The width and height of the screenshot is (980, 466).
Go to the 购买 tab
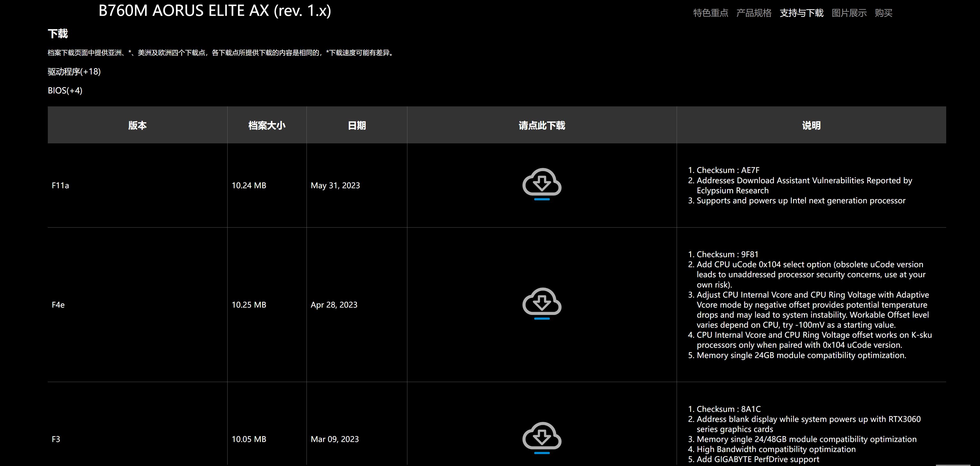[x=883, y=13]
